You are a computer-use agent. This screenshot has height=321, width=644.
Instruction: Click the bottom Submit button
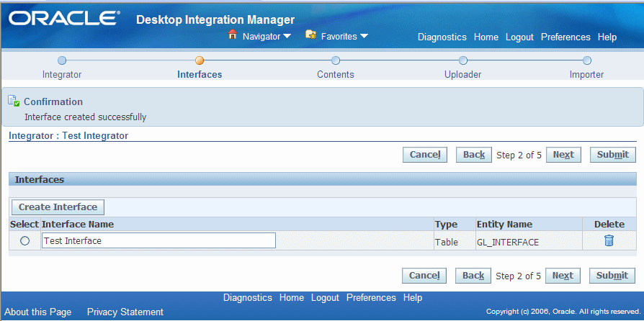(x=612, y=276)
